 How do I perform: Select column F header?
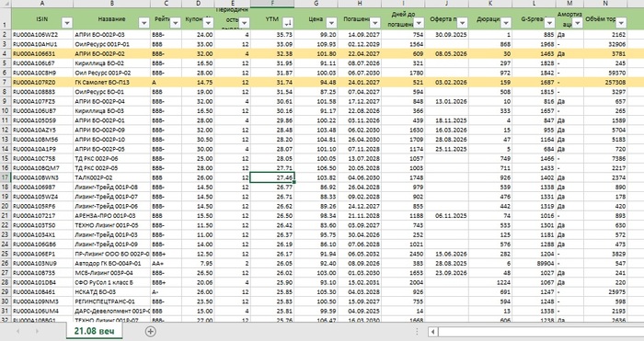pyautogui.click(x=272, y=4)
